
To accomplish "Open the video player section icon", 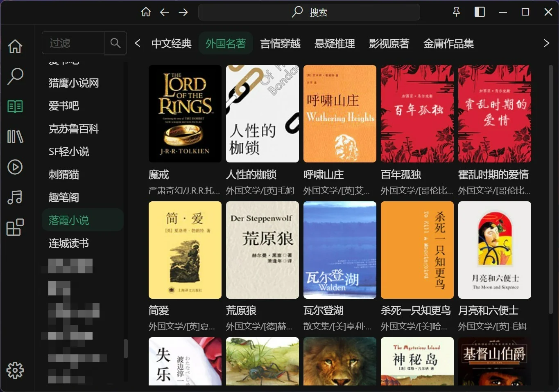I will coord(15,167).
